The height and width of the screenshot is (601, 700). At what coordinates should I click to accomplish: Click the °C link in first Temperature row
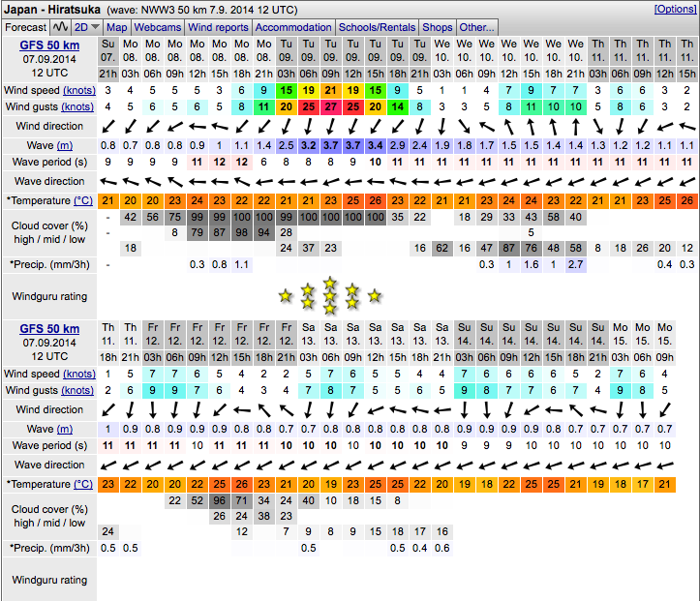point(83,200)
